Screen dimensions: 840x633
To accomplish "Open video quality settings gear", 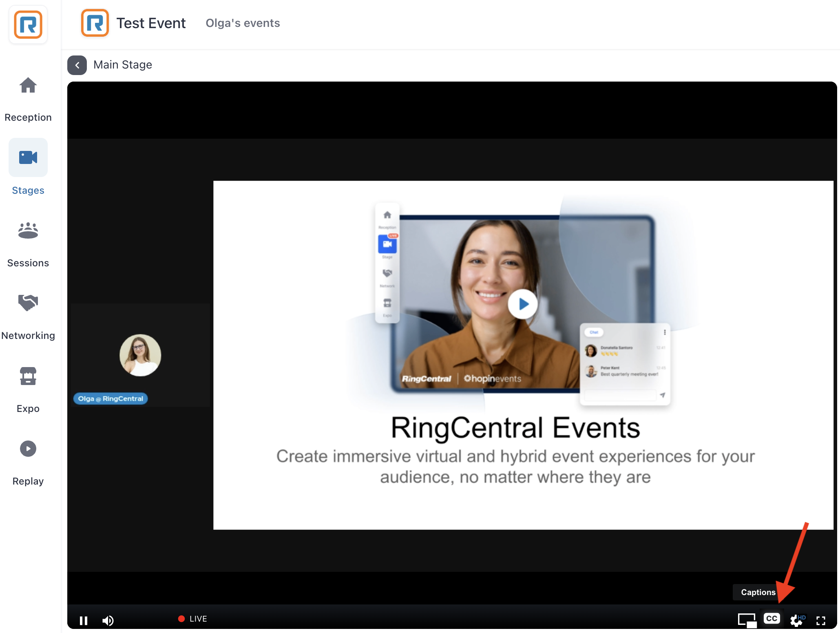I will pyautogui.click(x=797, y=620).
